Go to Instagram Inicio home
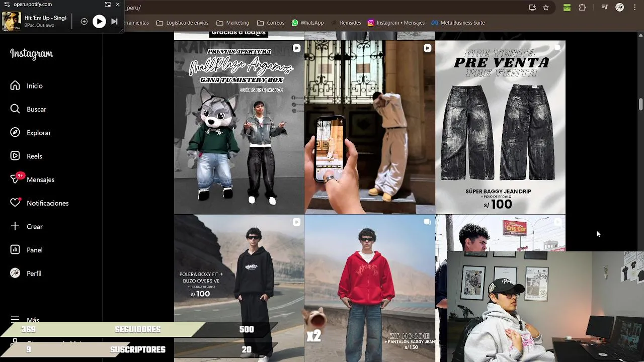Screen dimensions: 644x362 pyautogui.click(x=27, y=86)
